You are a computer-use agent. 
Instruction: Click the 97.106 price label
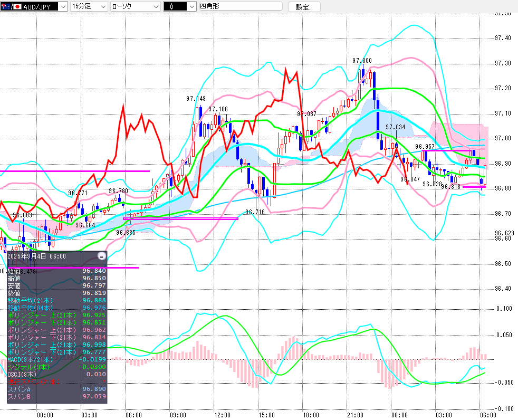point(218,109)
